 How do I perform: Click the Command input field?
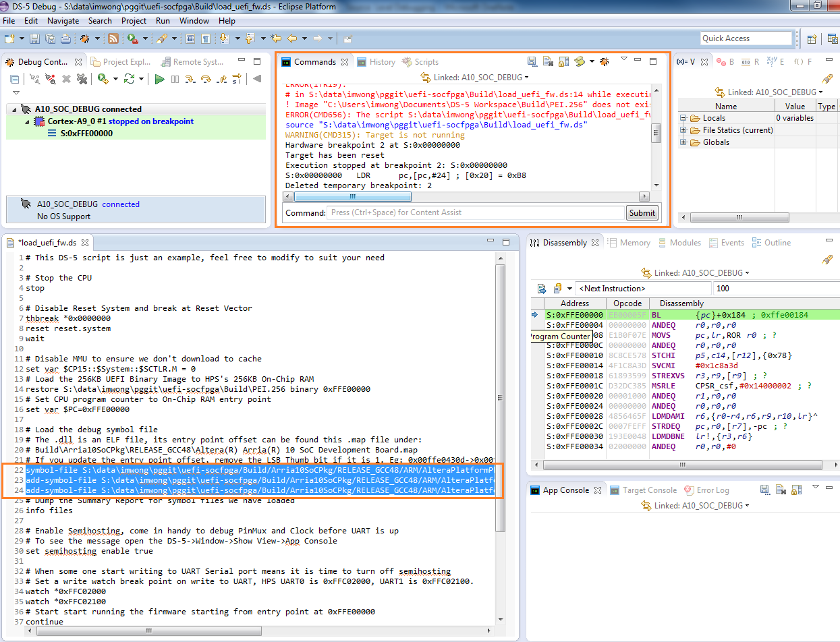pos(476,212)
